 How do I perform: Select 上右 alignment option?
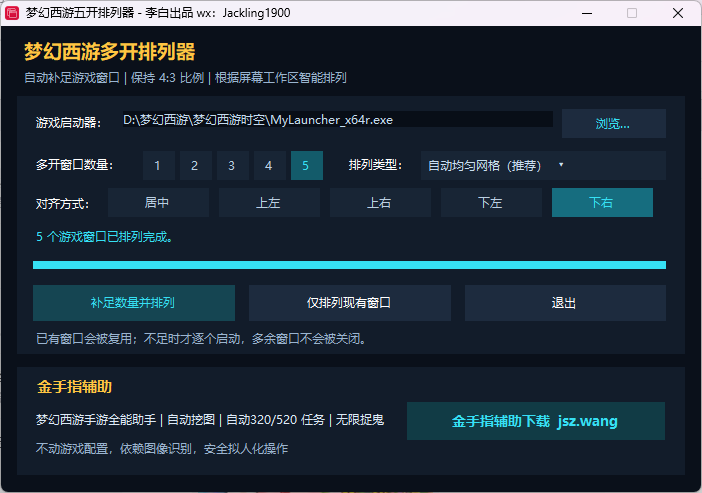[381, 202]
